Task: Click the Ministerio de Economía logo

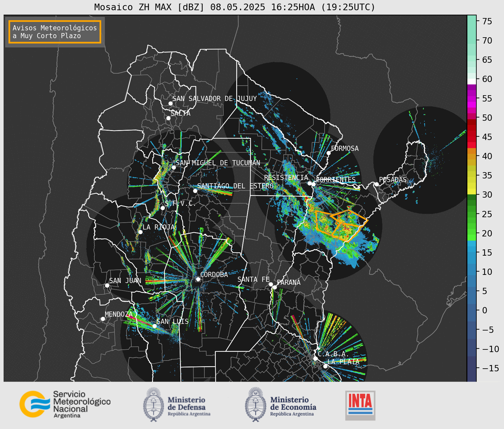Action: (281, 405)
